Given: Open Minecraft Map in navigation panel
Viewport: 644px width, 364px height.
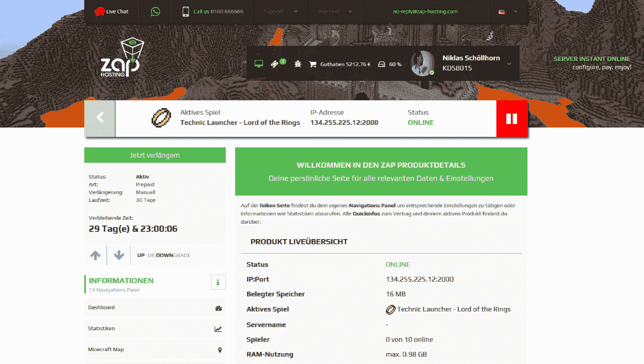Looking at the screenshot, I should (x=155, y=350).
